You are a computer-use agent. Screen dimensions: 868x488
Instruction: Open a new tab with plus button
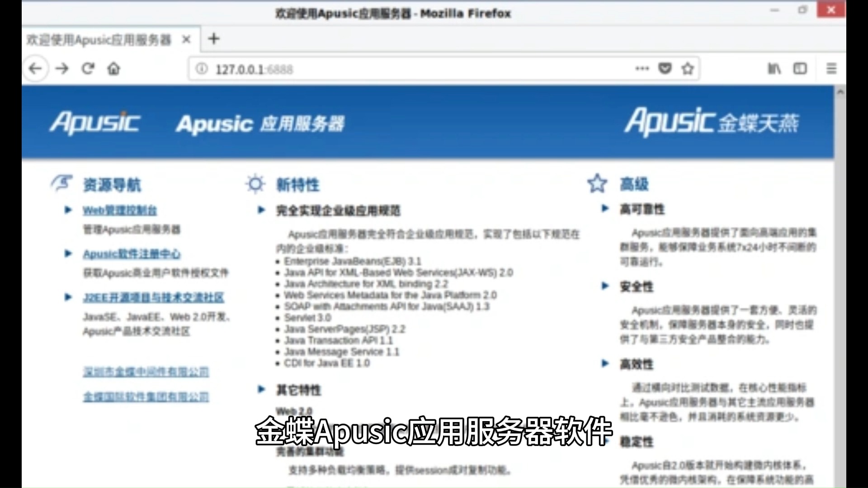pyautogui.click(x=214, y=39)
